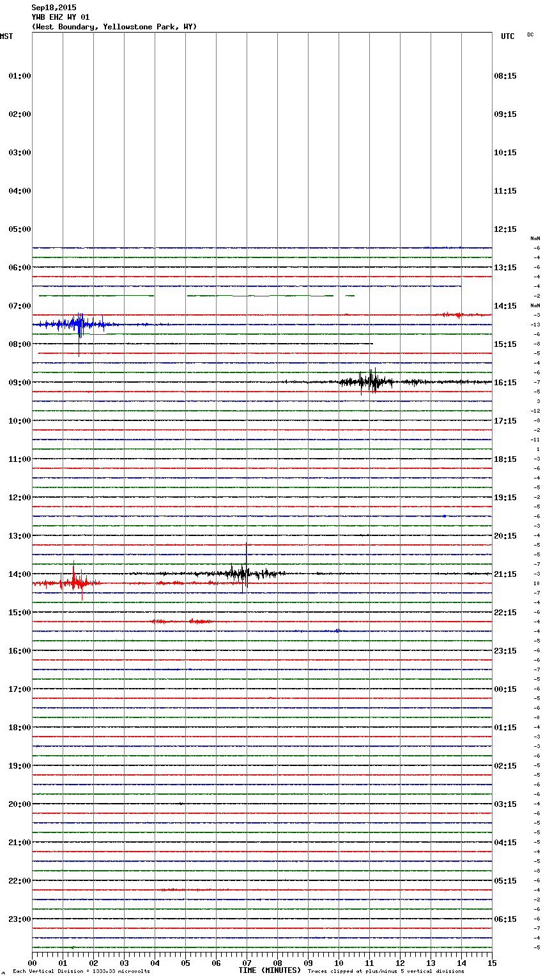This screenshot has width=543, height=980.
Task: Click the traces clipped footnote text
Action: [x=386, y=972]
